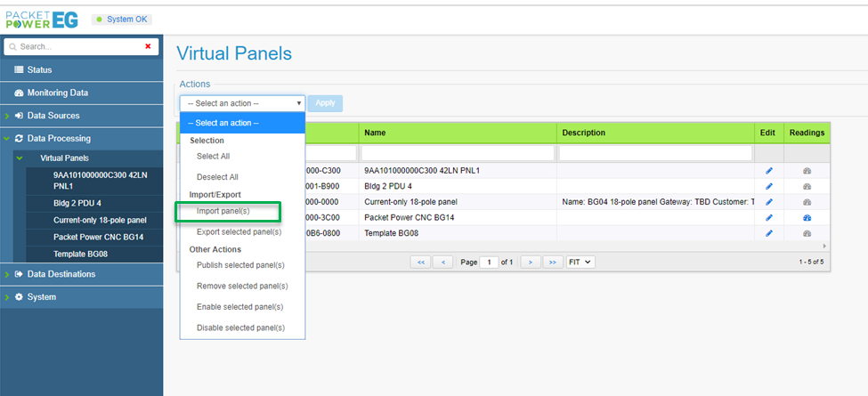Click the edit pencil for Template BG08
This screenshot has height=396, width=868.
(x=769, y=233)
